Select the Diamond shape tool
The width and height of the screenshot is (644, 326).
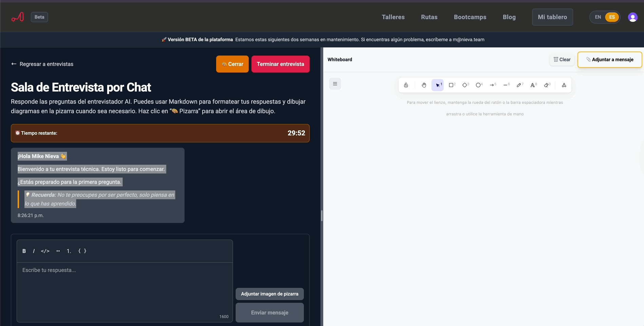(x=465, y=85)
